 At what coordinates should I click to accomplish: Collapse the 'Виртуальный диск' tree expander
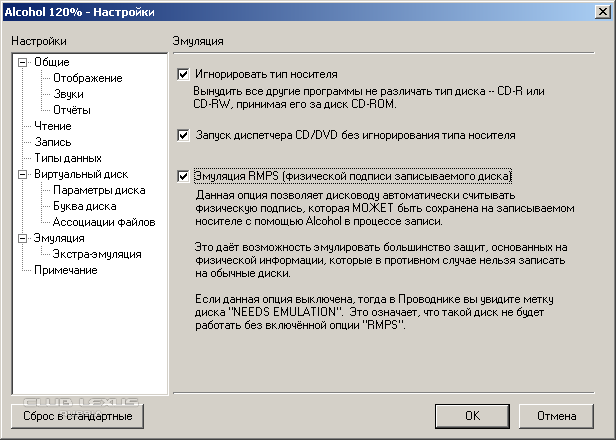click(23, 174)
